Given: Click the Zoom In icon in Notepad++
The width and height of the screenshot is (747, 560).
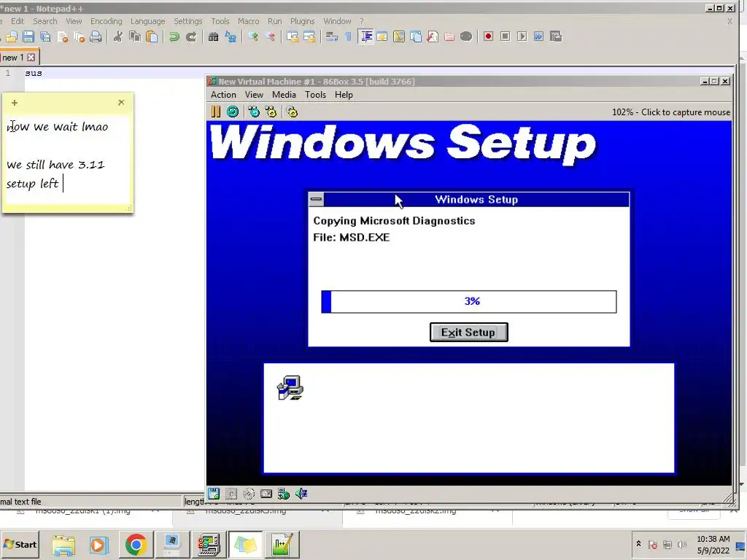Looking at the screenshot, I should pos(253,36).
